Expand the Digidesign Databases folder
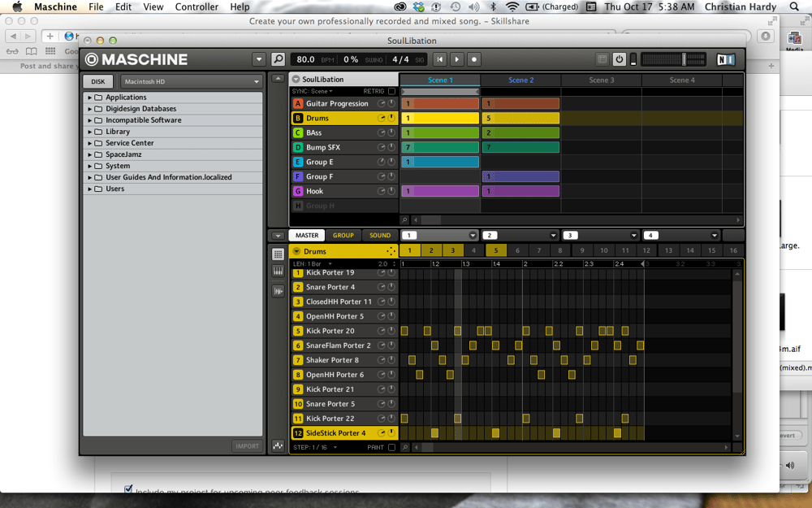 pyautogui.click(x=89, y=109)
